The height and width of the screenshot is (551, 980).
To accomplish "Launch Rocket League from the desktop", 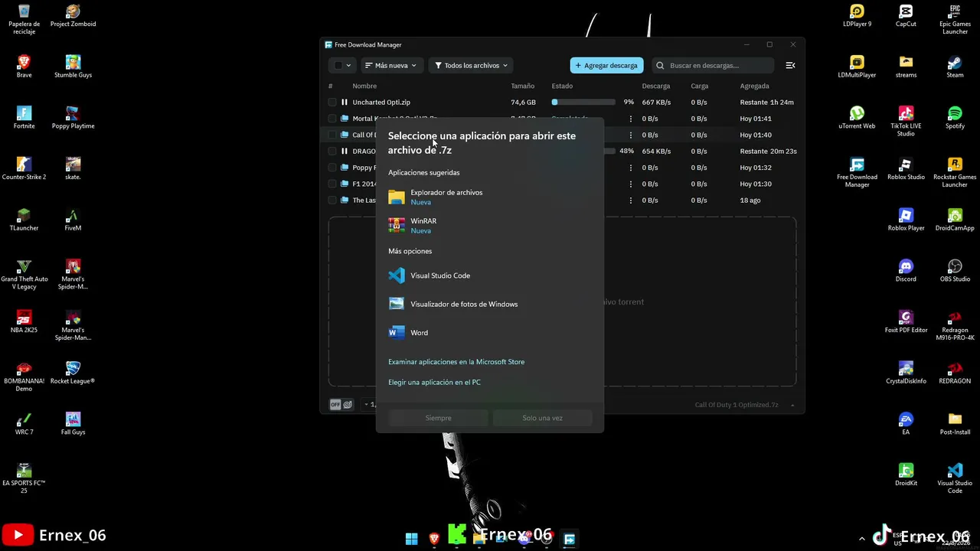I will (x=73, y=373).
